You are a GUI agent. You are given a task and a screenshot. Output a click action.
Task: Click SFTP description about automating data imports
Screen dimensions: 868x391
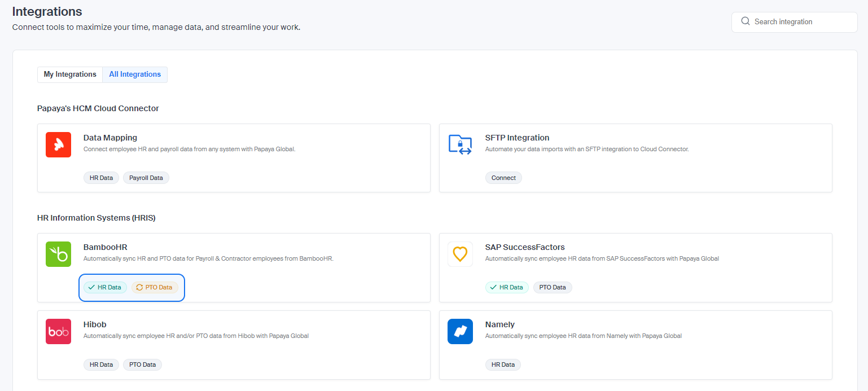[x=587, y=149]
